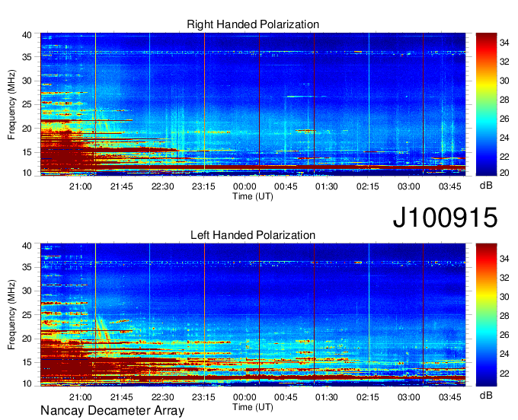The width and height of the screenshot is (518, 420).
Task: Click the Left Handed panel color bar
Action: click(x=486, y=315)
